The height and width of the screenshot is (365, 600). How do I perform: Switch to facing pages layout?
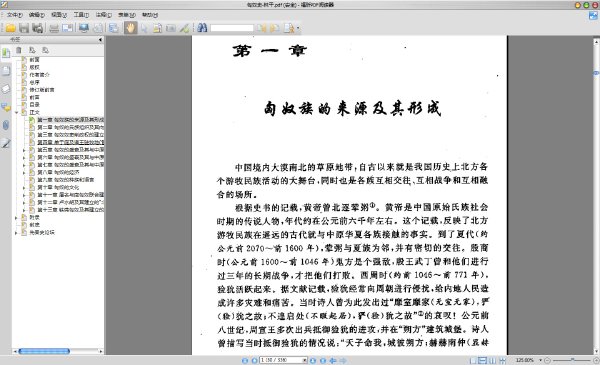point(492,360)
